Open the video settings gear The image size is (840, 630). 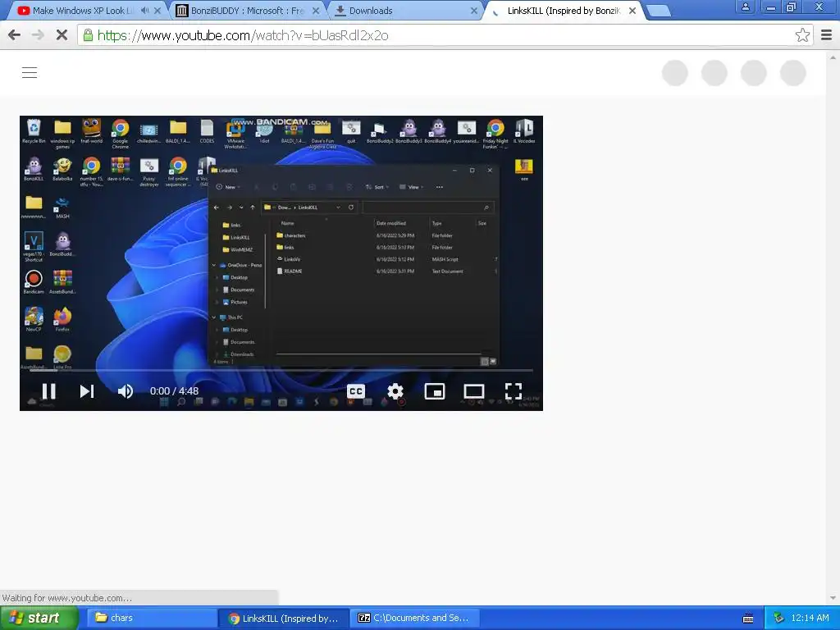395,391
